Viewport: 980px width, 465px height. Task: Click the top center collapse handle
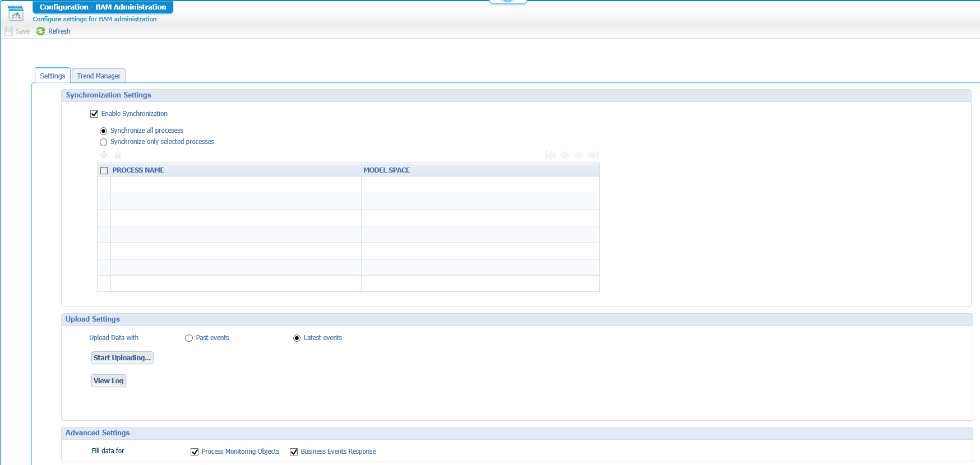(x=508, y=2)
